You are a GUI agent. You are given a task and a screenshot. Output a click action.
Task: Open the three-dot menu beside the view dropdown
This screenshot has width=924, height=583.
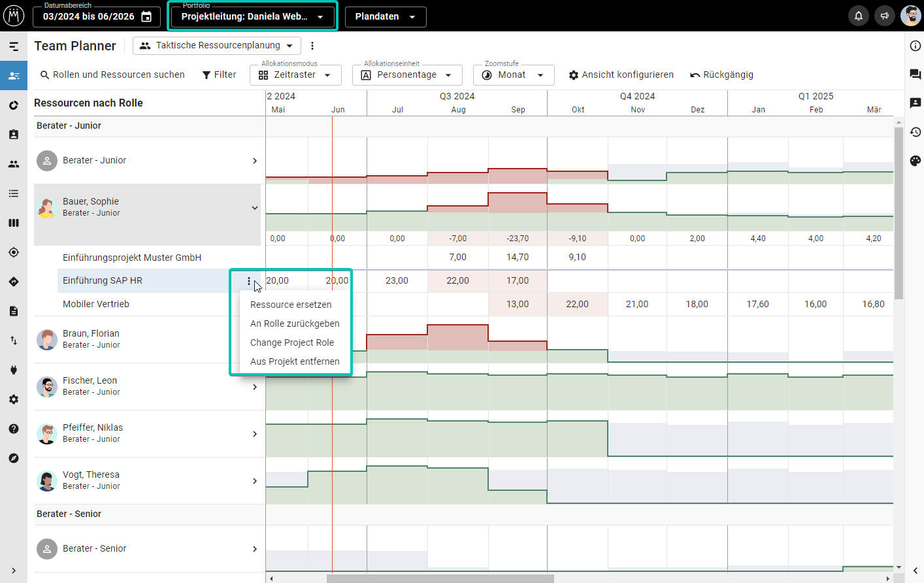pyautogui.click(x=312, y=46)
